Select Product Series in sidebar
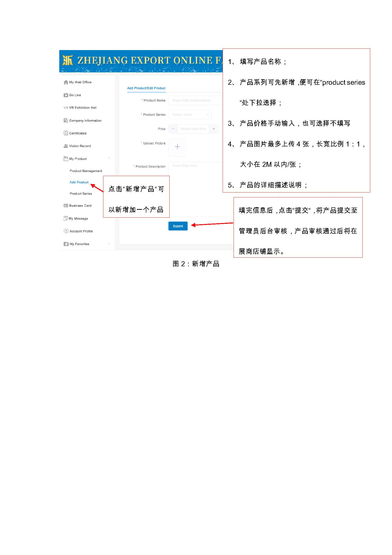Image resolution: width=392 pixels, height=555 pixels. point(81,194)
